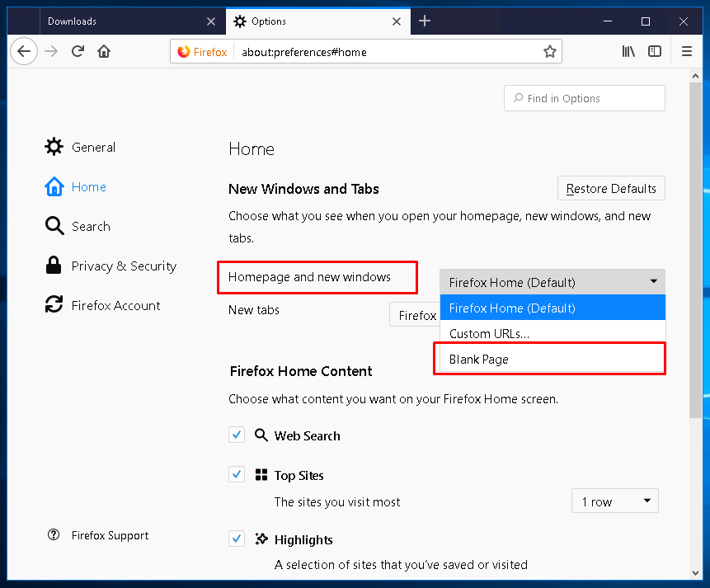The image size is (710, 588).
Task: Collapse the Homepage and new windows dropdown
Action: point(552,282)
